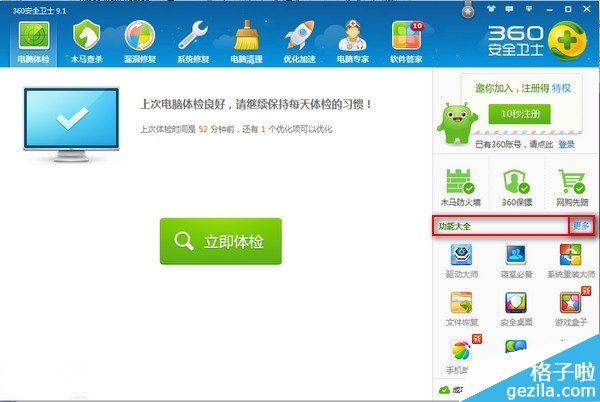
Task: Click the 功能大全 section header
Action: pyautogui.click(x=454, y=226)
